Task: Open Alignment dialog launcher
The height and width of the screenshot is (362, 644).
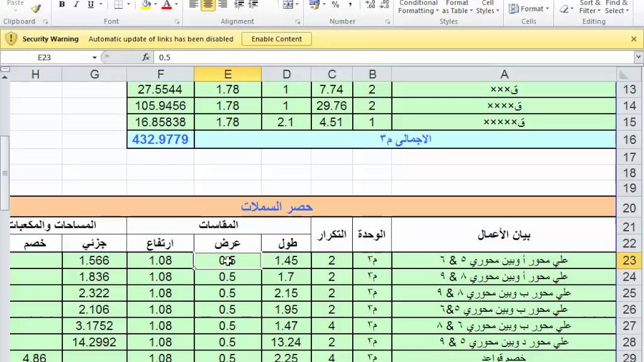Action: 298,22
